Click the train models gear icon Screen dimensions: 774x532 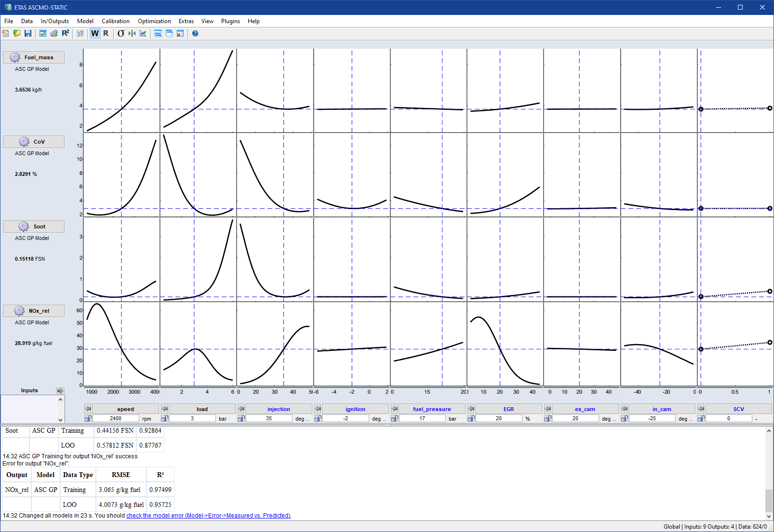54,33
